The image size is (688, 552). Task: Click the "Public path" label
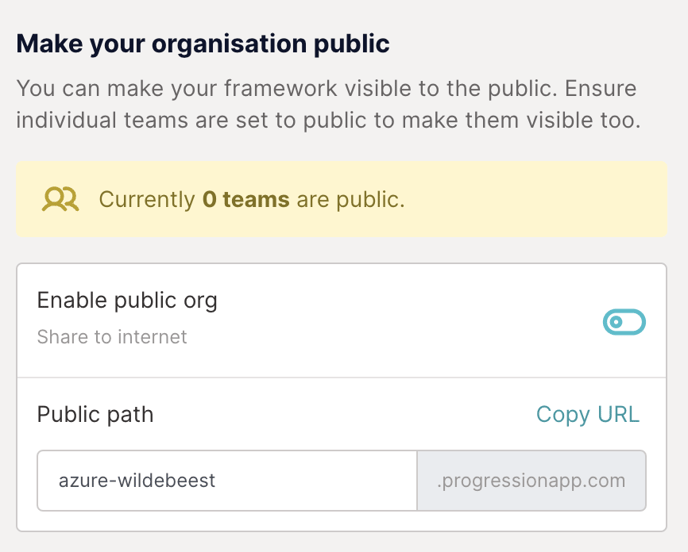point(95,414)
